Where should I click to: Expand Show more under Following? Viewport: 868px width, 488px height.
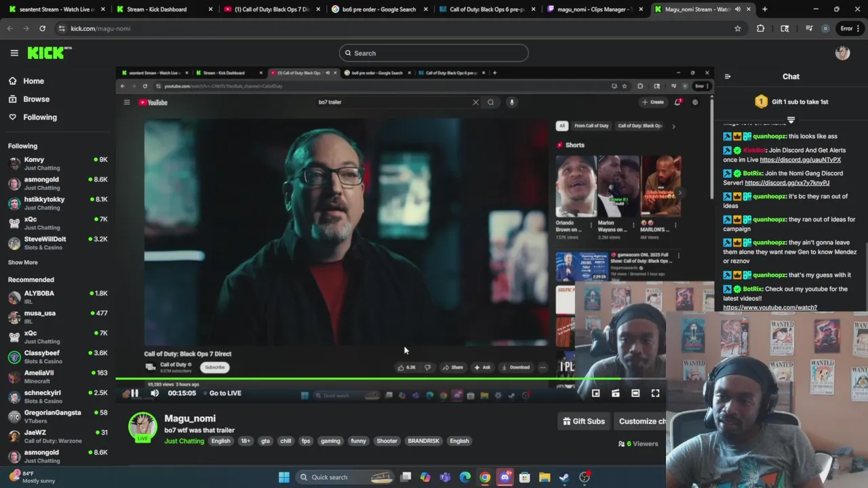tap(23, 262)
